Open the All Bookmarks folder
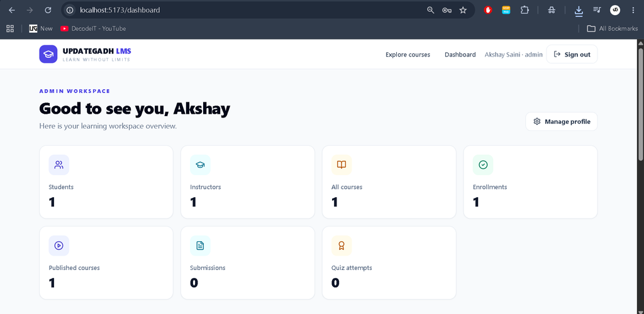644x314 pixels. point(613,28)
